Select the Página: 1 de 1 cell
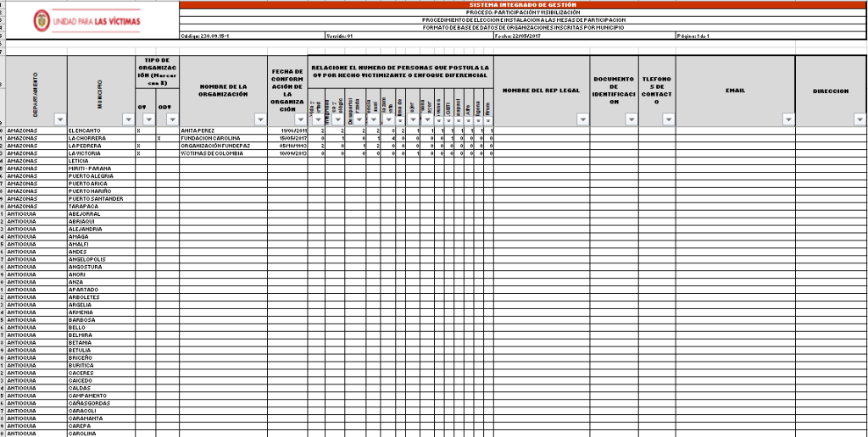Screen dimensions: 868x437 click(771, 36)
